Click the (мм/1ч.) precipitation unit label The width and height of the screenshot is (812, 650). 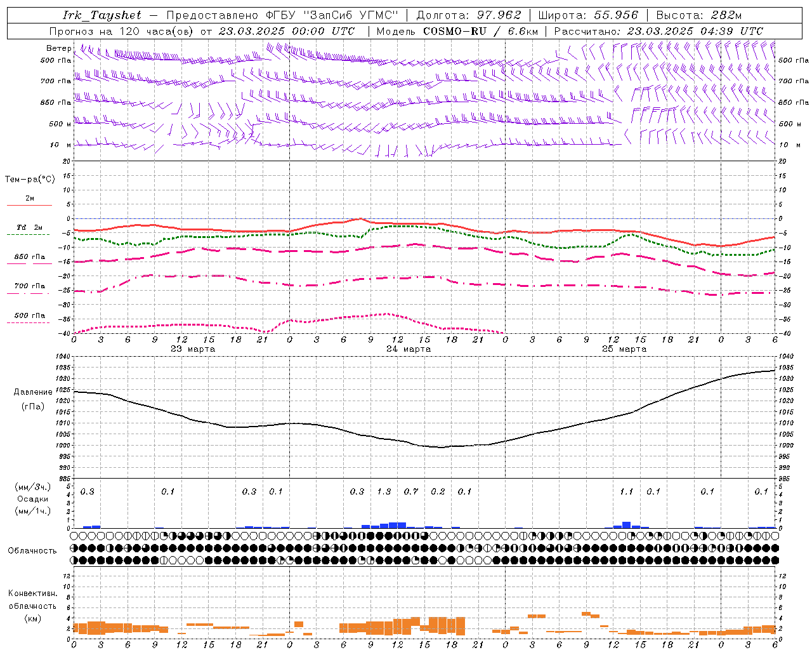[x=32, y=511]
